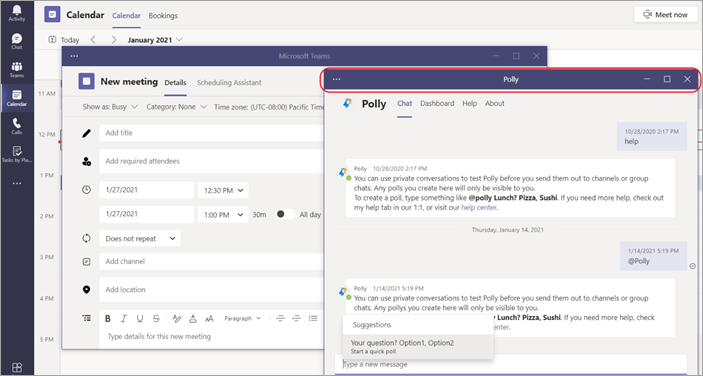Open the ellipsis menu in Microsoft Teams window

pyautogui.click(x=74, y=56)
